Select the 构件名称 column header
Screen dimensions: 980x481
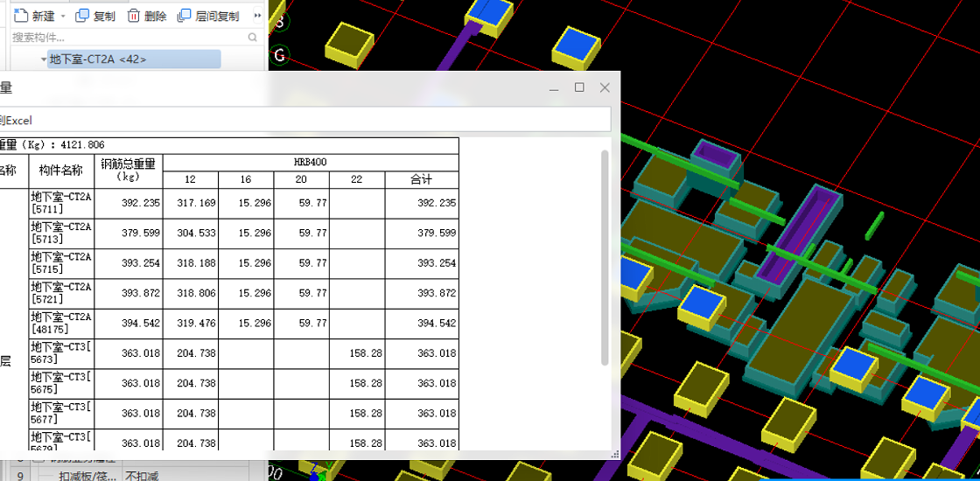(61, 171)
